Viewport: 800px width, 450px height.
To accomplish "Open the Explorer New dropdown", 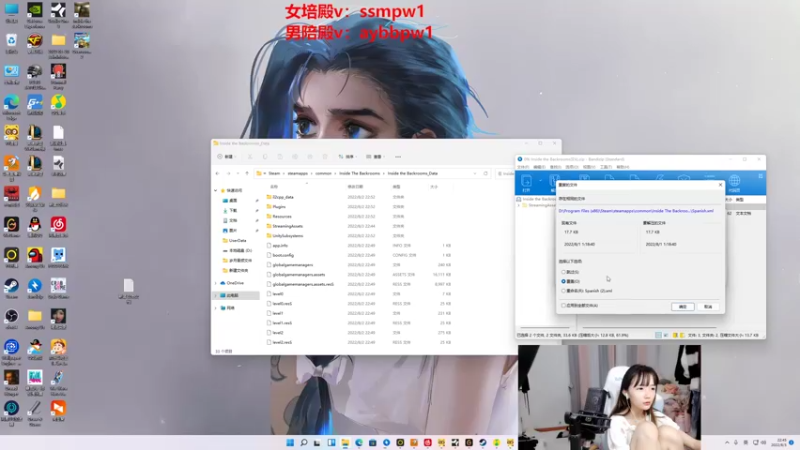I will [227, 157].
